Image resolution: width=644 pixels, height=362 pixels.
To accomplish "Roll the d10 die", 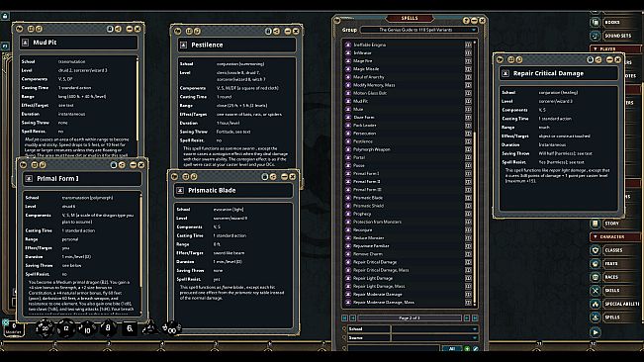I will (87, 329).
